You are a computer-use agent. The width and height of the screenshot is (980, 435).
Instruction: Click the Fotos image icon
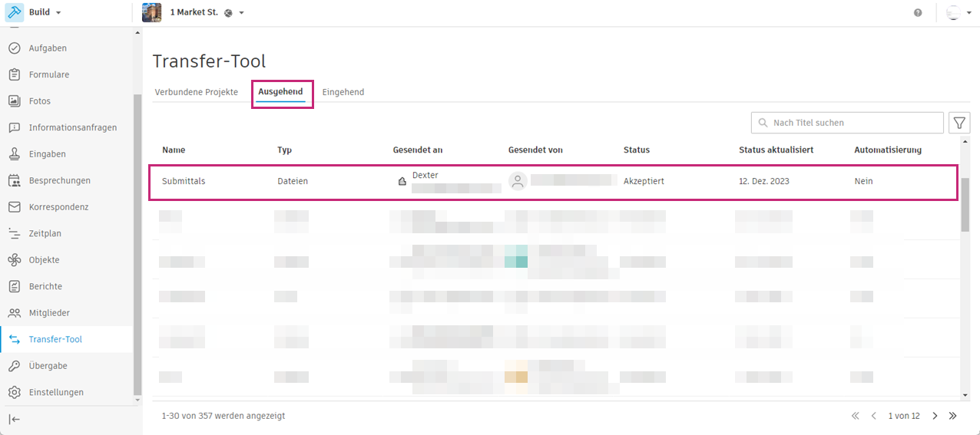click(x=14, y=101)
